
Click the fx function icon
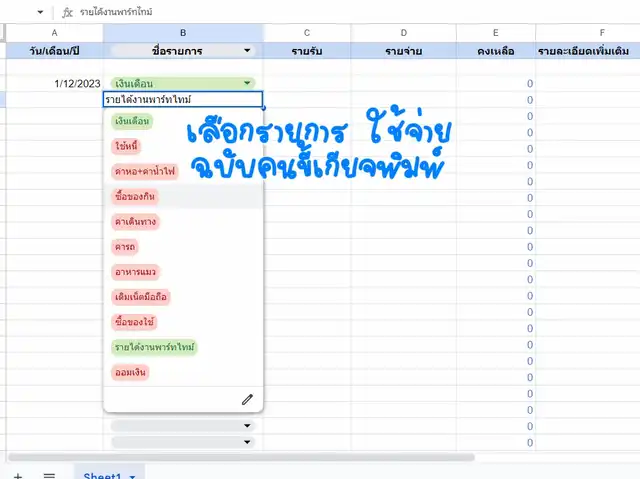click(66, 12)
